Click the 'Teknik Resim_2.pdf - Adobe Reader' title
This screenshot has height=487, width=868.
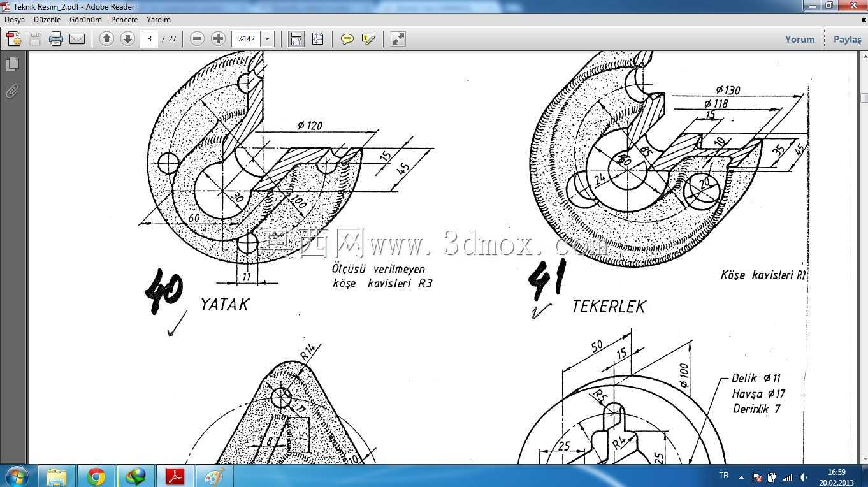coord(74,7)
